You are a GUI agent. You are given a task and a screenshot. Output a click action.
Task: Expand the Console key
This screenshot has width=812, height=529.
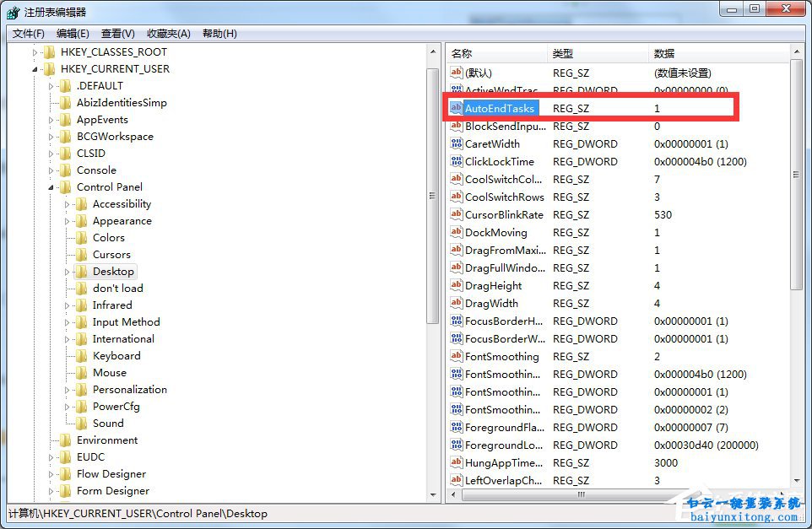coord(51,170)
